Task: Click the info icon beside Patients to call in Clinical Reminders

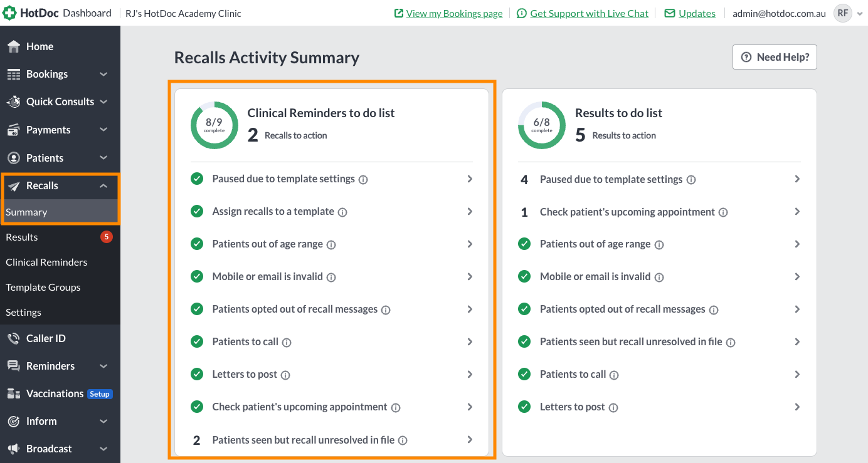Action: point(287,342)
